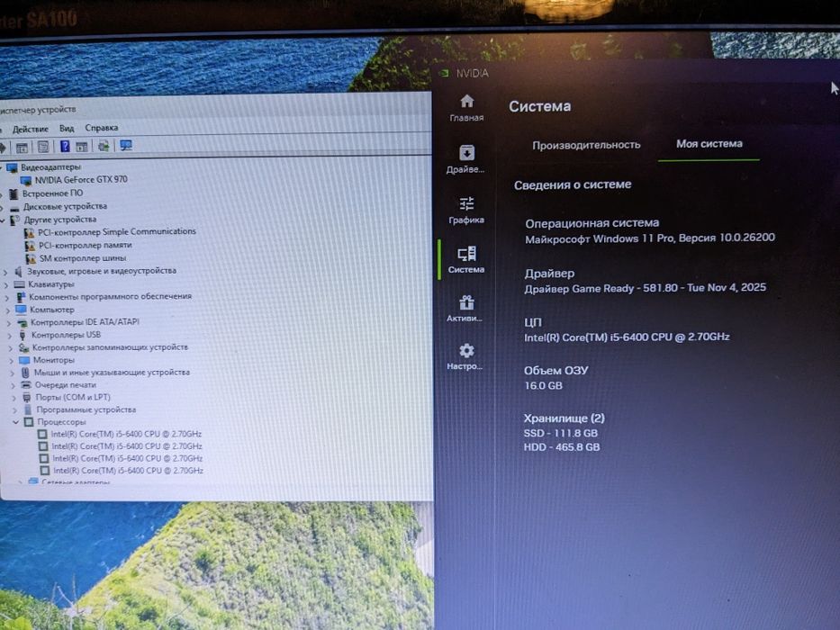This screenshot has width=840, height=630.
Task: Select Мыши и иные указывающие устройства
Action: (x=112, y=373)
